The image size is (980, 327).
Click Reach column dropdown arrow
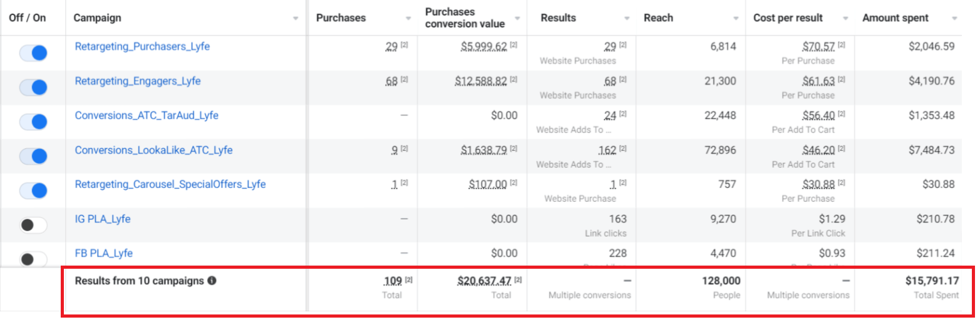736,19
